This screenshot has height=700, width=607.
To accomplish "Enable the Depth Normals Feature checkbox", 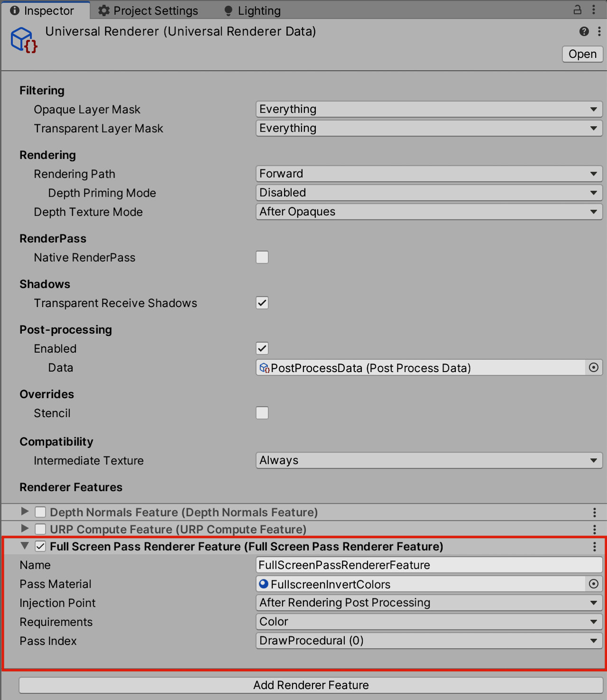I will 40,512.
